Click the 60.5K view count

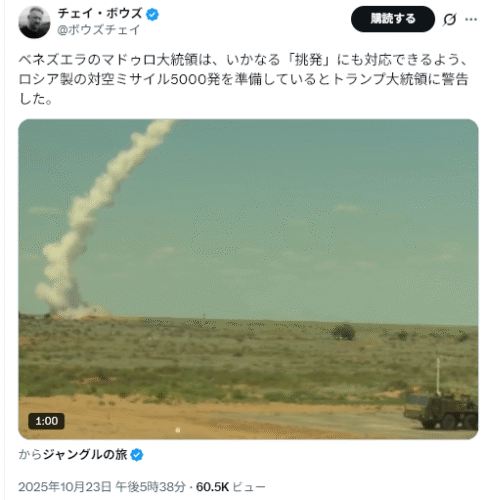point(212,487)
